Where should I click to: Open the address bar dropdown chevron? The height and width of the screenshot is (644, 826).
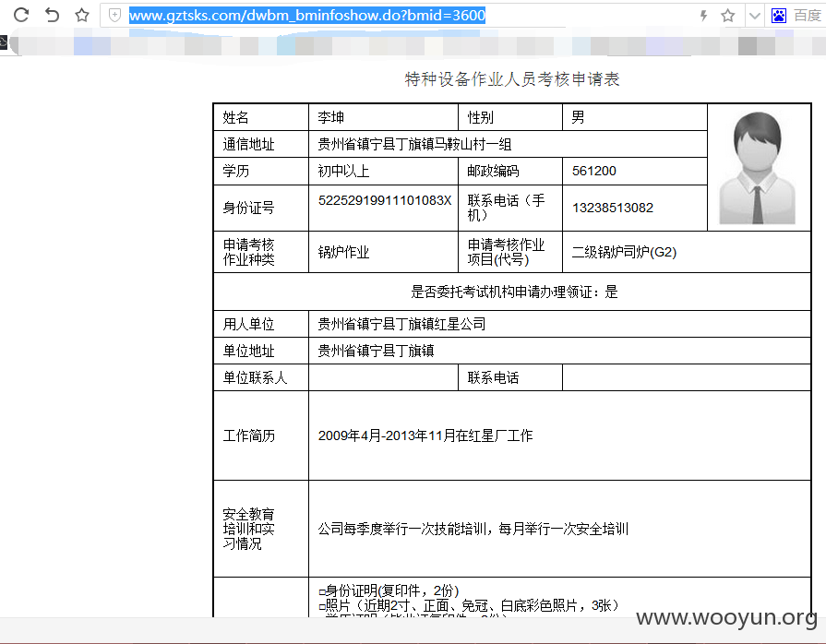[x=754, y=16]
